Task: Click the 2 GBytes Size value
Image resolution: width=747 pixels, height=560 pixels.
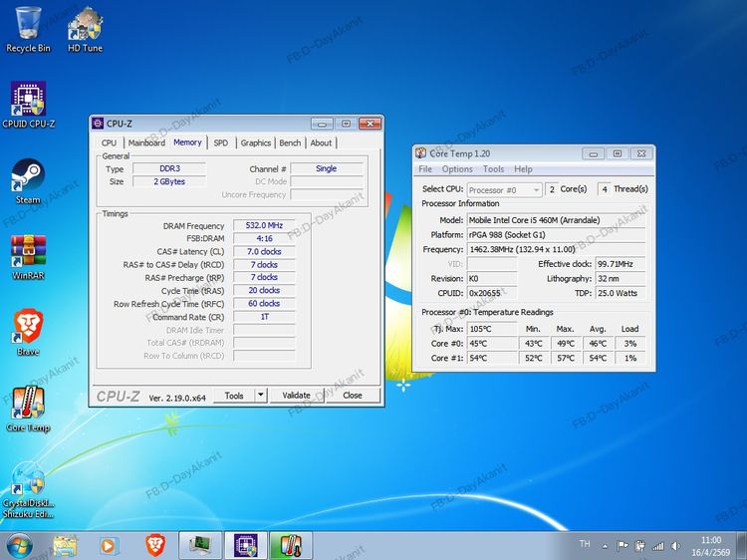Action: pyautogui.click(x=169, y=181)
